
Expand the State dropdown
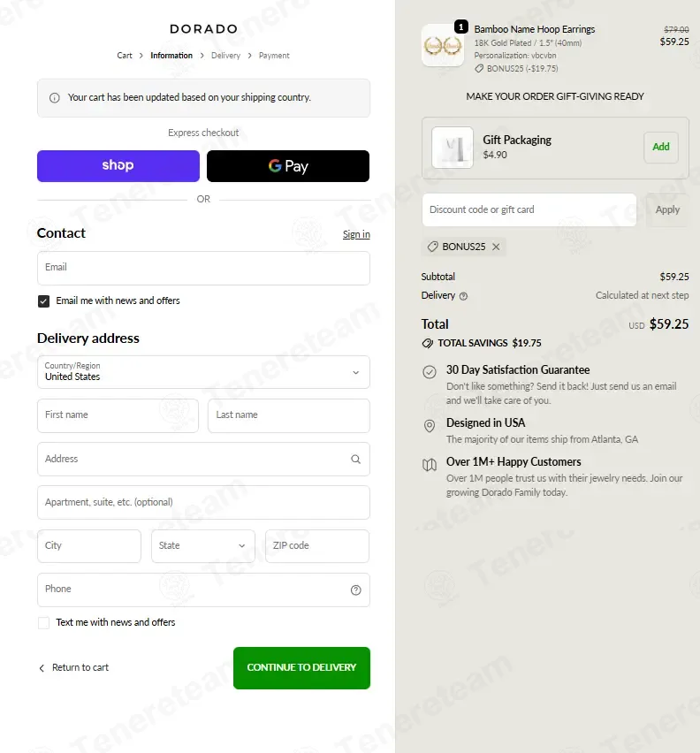(203, 546)
